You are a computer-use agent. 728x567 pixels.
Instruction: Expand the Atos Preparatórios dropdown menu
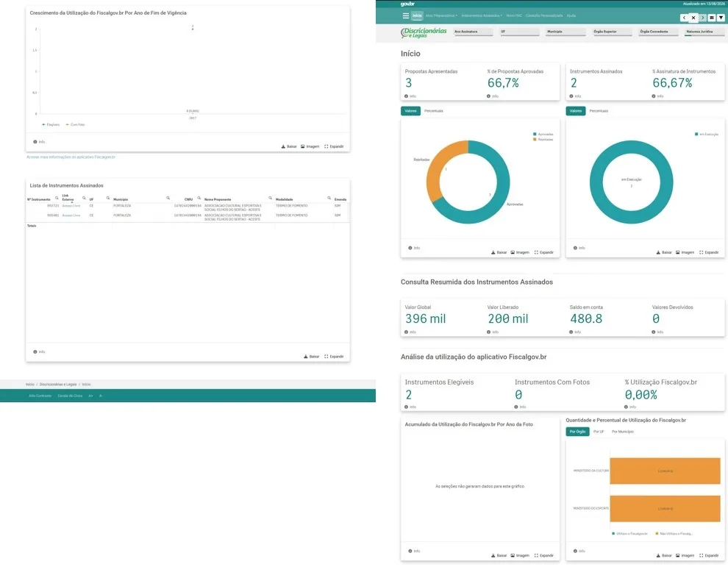[441, 15]
